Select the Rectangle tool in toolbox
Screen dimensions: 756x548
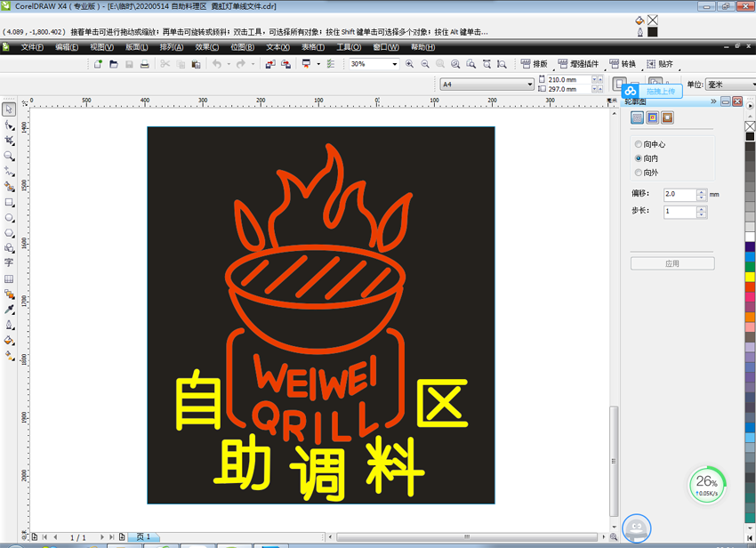click(9, 202)
